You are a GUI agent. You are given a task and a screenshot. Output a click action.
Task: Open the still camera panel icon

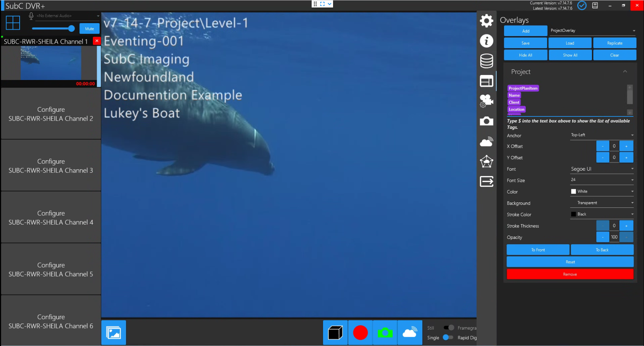tap(486, 121)
